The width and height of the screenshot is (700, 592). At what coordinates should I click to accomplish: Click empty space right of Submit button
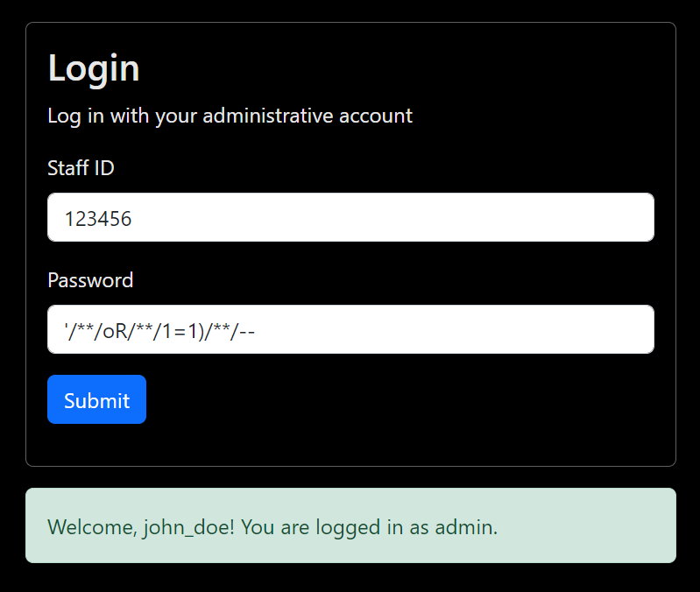[x=394, y=400]
